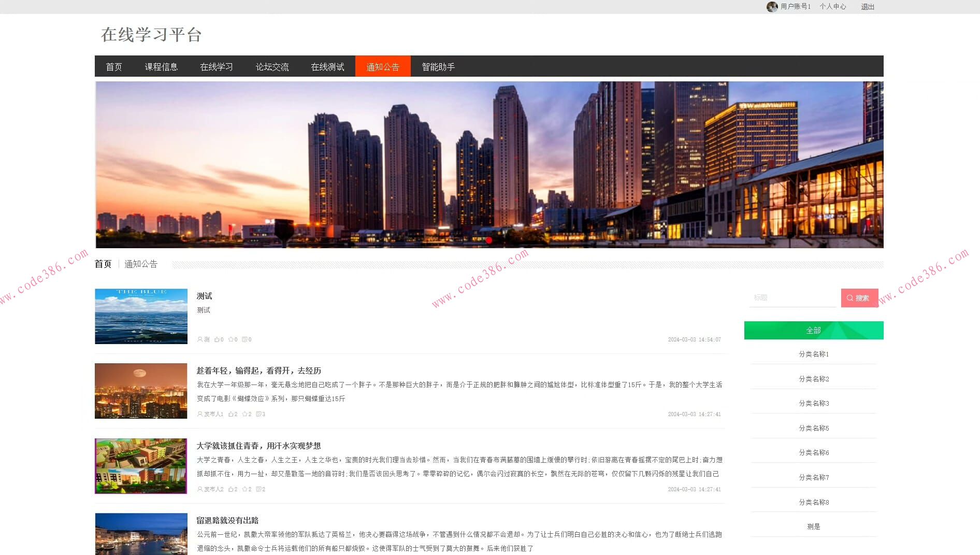Click the star icon on the 测试 post

click(231, 339)
